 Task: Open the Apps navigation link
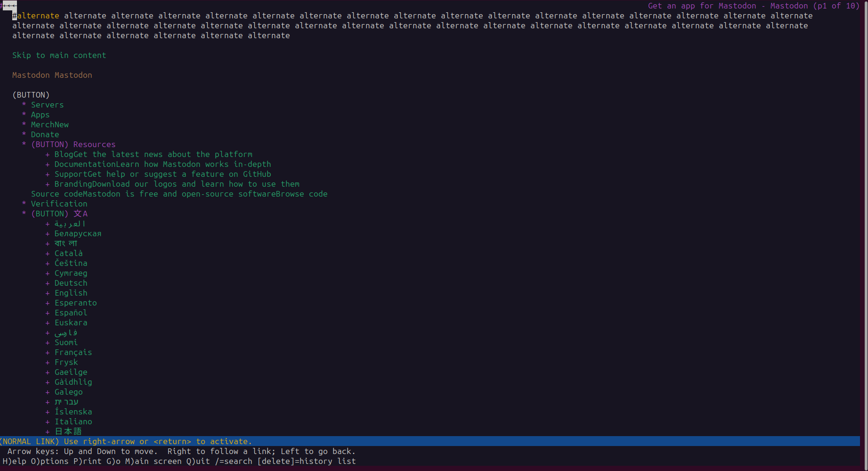point(40,115)
